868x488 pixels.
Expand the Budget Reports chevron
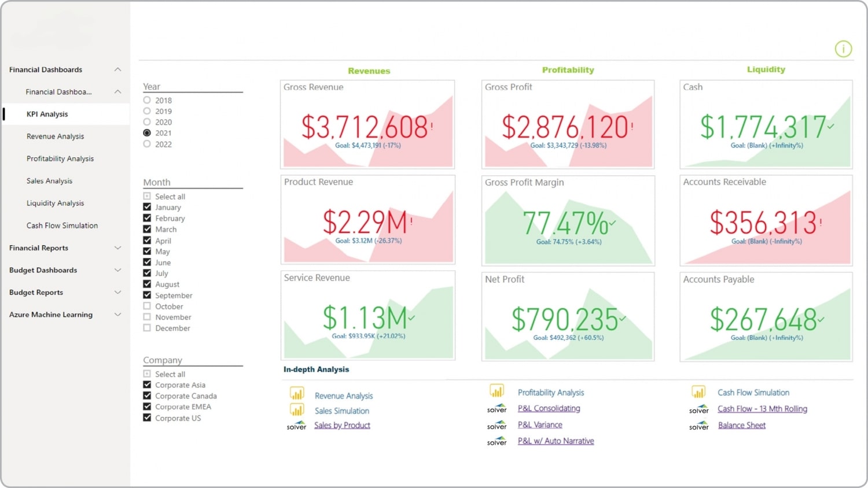pos(117,292)
